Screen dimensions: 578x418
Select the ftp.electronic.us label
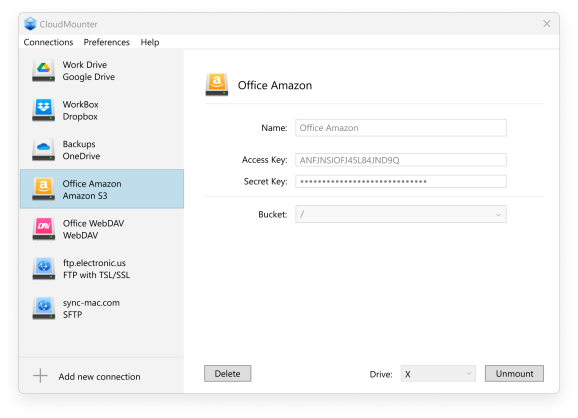click(x=94, y=263)
